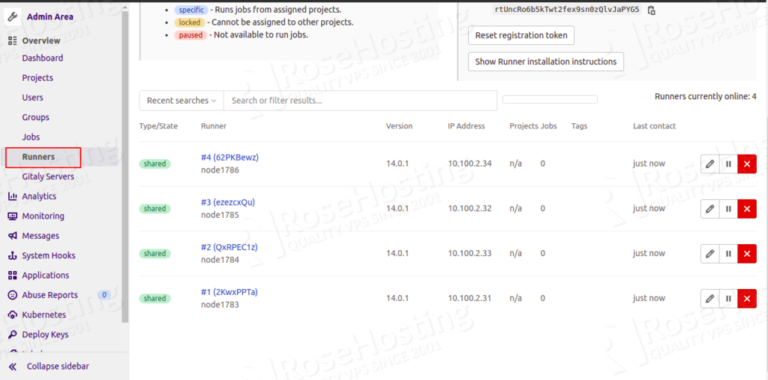This screenshot has width=768, height=380.
Task: Focus the Search or filter results field
Action: point(360,100)
